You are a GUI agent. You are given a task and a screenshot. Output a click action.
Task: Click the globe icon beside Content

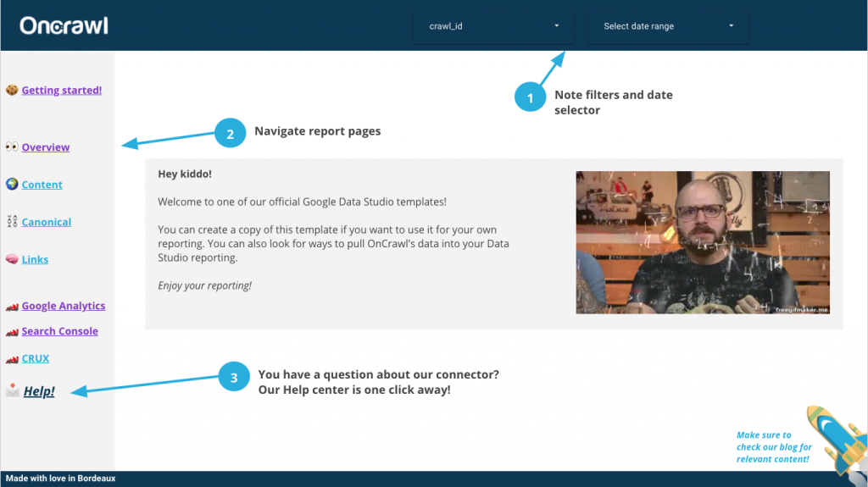click(x=12, y=184)
